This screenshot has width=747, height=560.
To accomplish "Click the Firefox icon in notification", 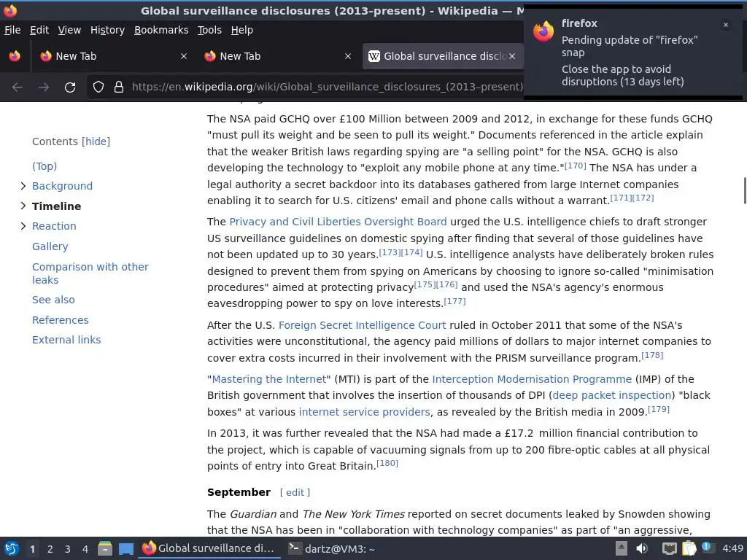I will (543, 31).
